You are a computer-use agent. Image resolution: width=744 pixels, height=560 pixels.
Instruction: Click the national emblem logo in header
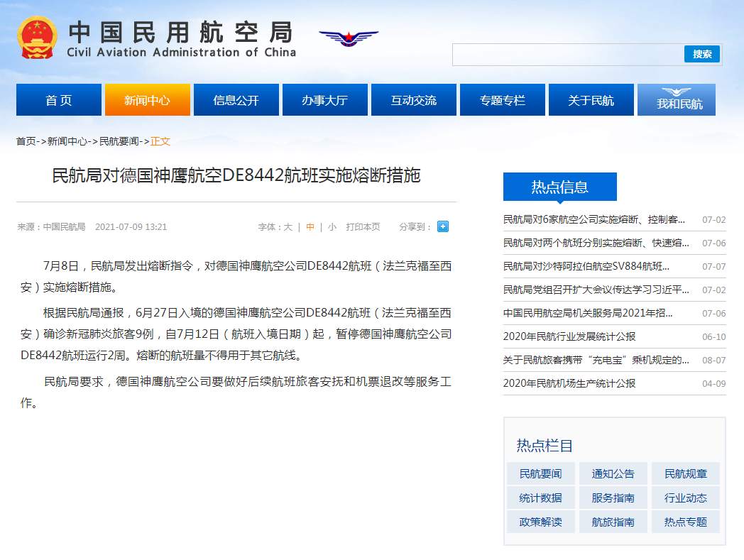point(38,37)
